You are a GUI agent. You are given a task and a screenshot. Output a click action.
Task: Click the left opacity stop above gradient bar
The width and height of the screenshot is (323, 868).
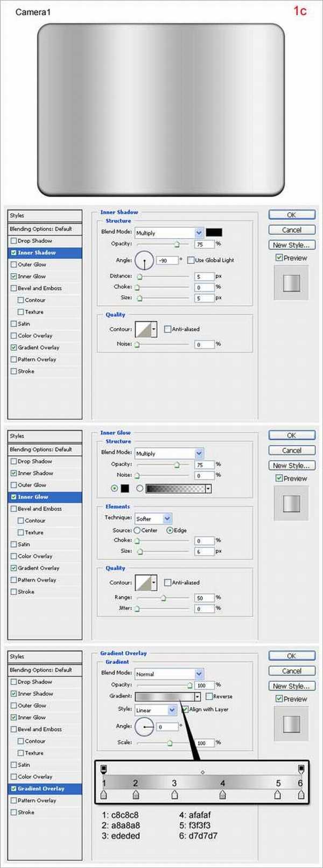click(104, 768)
